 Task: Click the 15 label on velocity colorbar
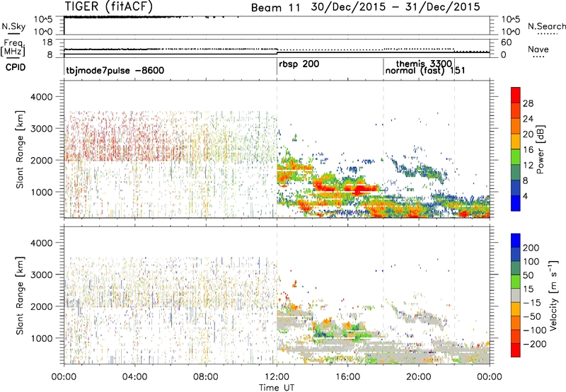pos(529,289)
